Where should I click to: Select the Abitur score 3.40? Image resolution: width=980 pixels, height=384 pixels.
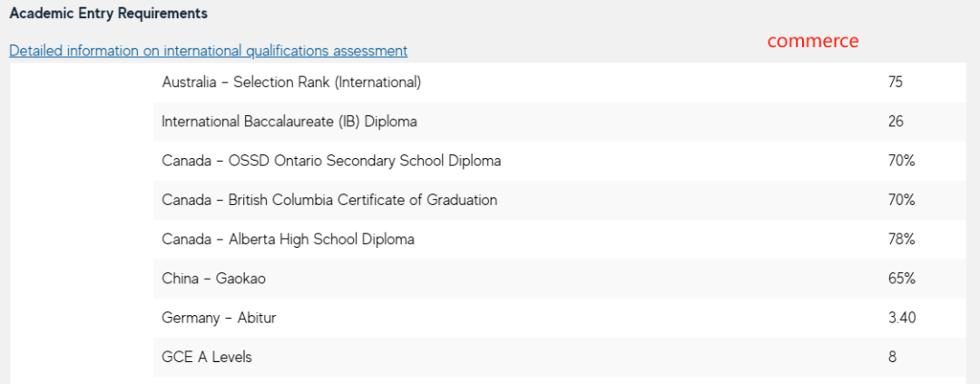click(902, 318)
